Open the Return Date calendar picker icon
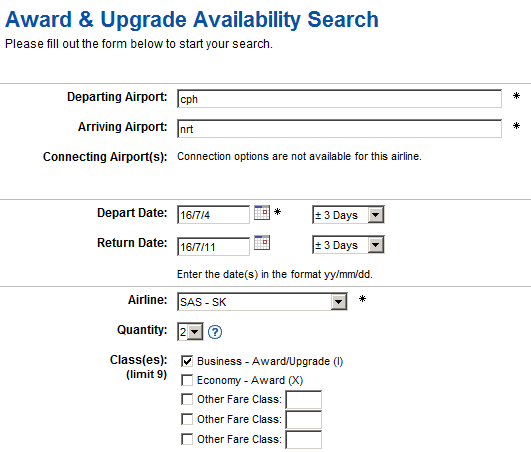 pyautogui.click(x=262, y=242)
